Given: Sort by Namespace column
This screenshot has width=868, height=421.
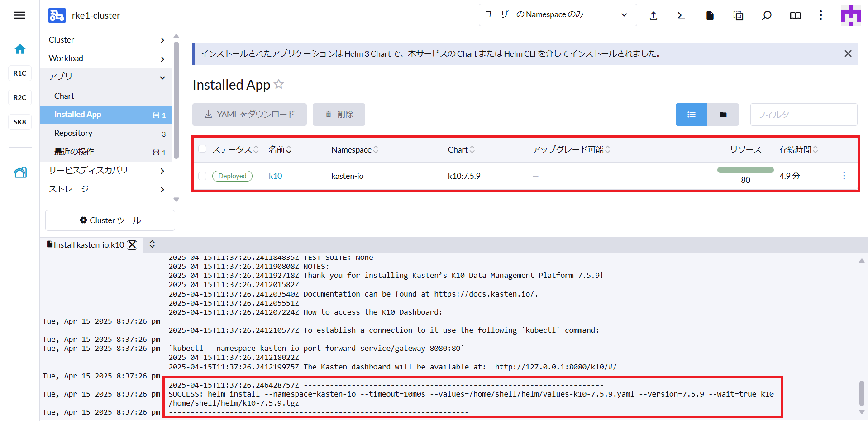Looking at the screenshot, I should point(355,149).
